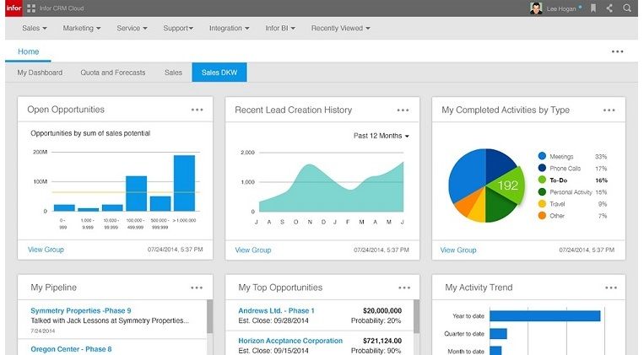Screen dimensions: 644x355
Task: Click the Infor CRM Cloud title text
Action: [x=62, y=8]
